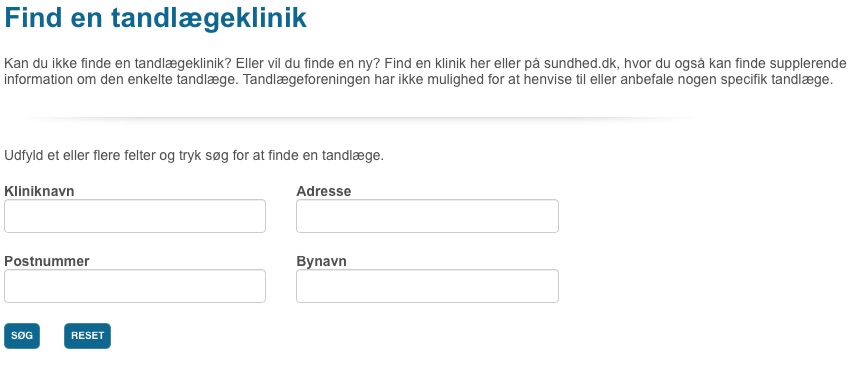Screen dimensions: 859x386
Task: Click the Kliniknavn field label
Action: point(39,191)
